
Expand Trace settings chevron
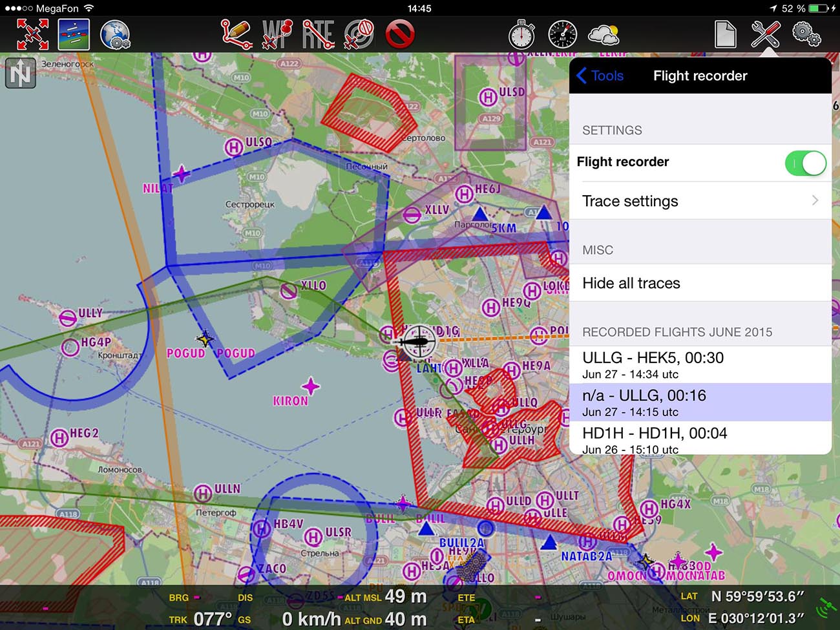[x=814, y=201]
